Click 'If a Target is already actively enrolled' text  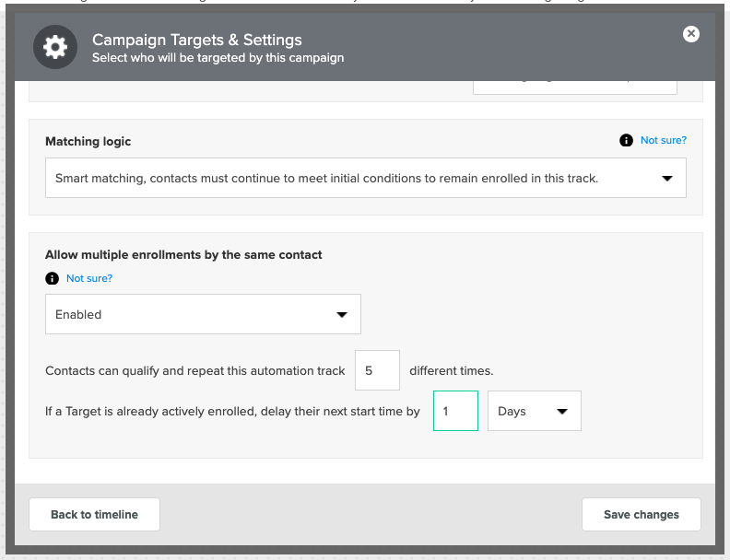pos(232,411)
